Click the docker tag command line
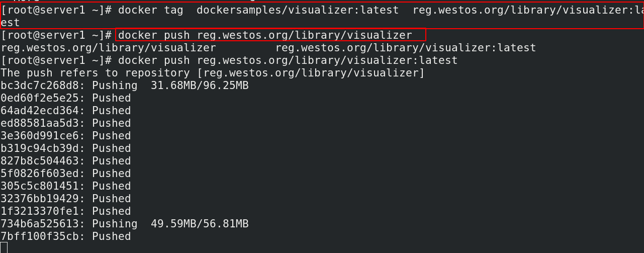 [322, 11]
